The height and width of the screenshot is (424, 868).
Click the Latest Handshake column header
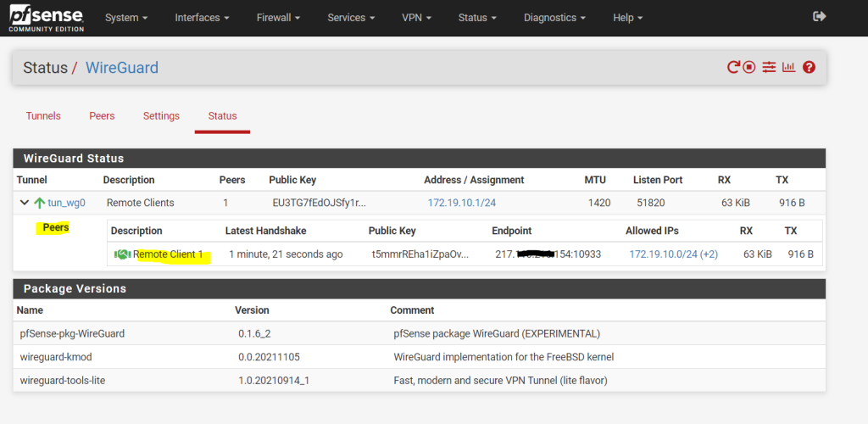pos(265,231)
